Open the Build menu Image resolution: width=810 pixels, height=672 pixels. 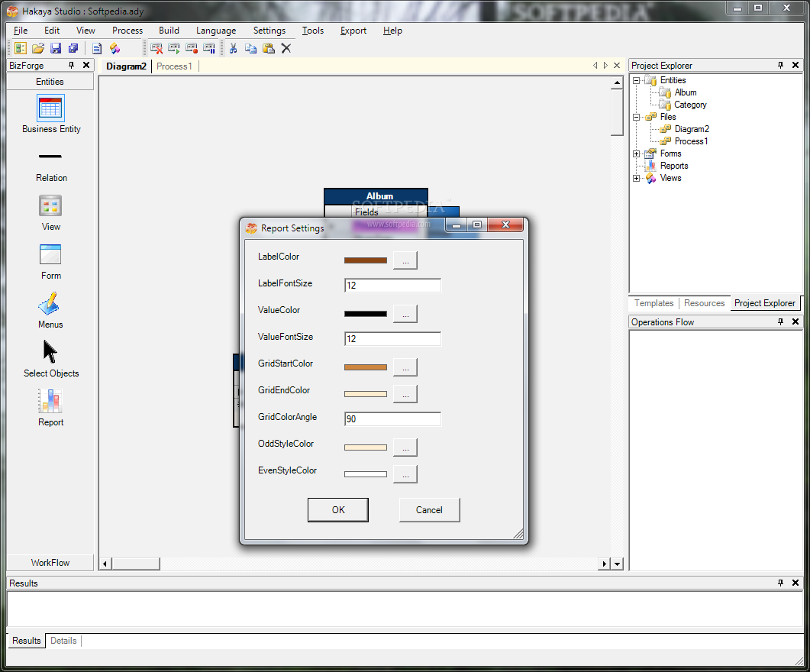point(169,31)
